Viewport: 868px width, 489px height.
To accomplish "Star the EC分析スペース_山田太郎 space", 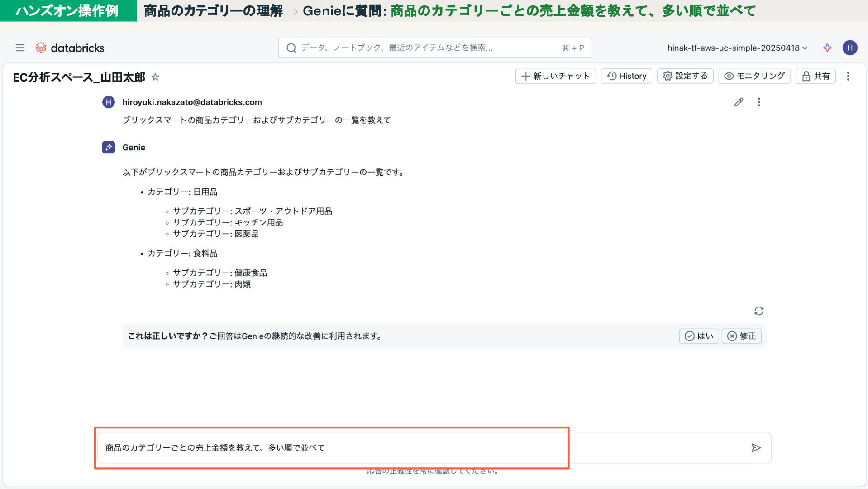I will click(x=155, y=77).
